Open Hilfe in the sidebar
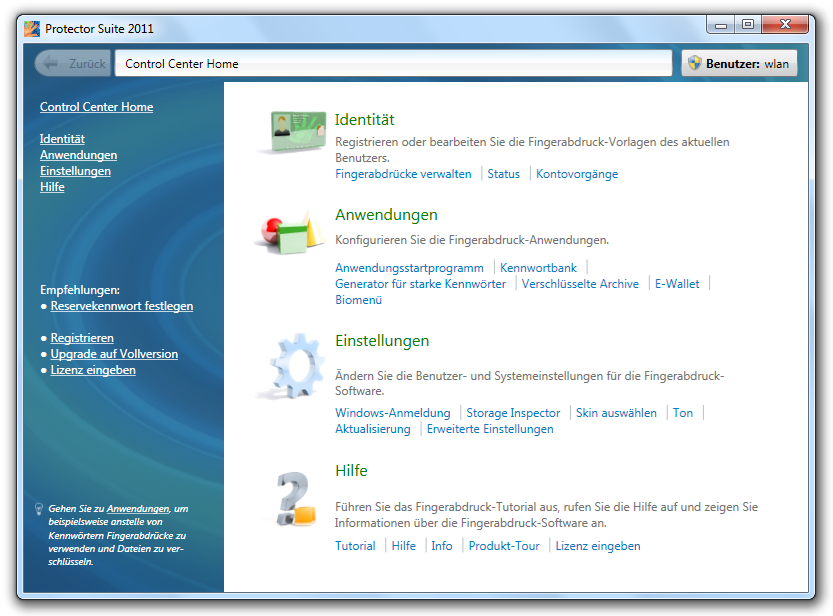Viewport: 833px width, 616px height. point(52,187)
